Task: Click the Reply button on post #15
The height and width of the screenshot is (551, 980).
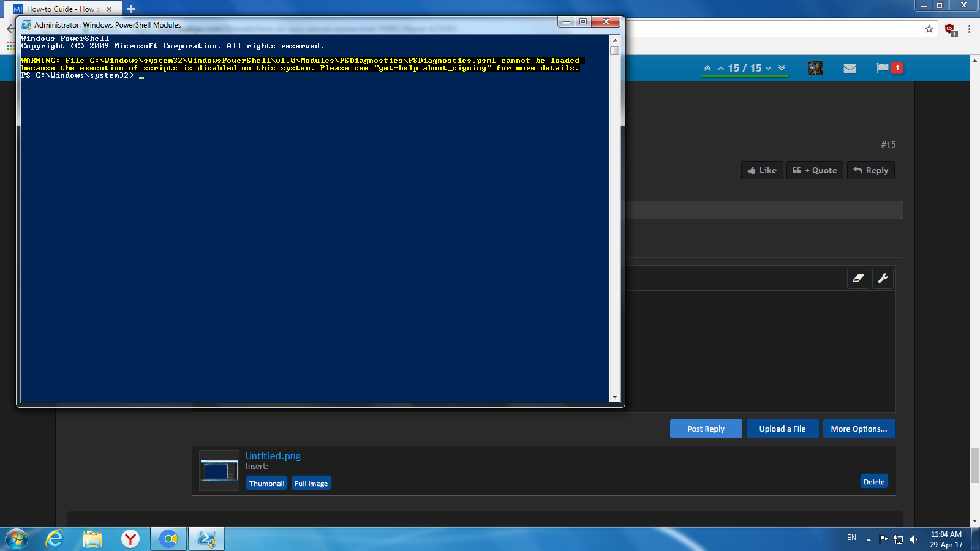Action: [x=871, y=170]
